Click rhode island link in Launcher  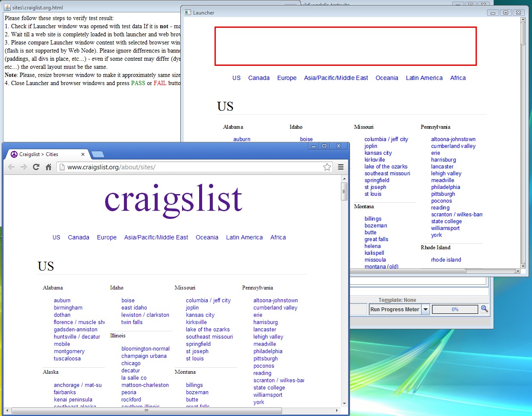pos(446,260)
